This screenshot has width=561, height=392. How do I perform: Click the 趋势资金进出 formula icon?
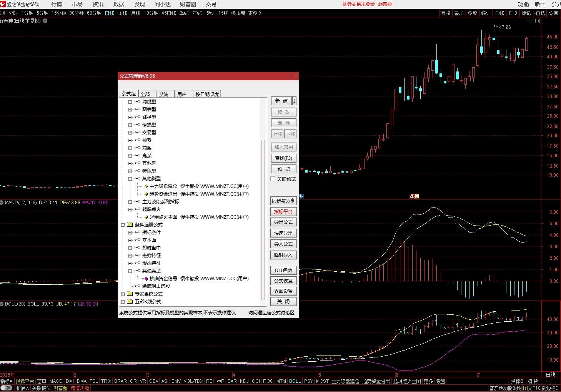[146, 194]
